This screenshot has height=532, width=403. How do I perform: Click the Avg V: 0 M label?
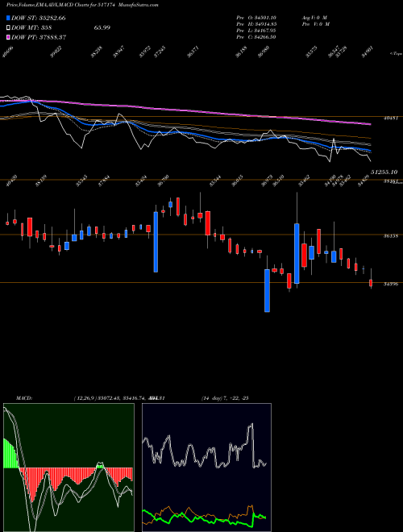[314, 18]
